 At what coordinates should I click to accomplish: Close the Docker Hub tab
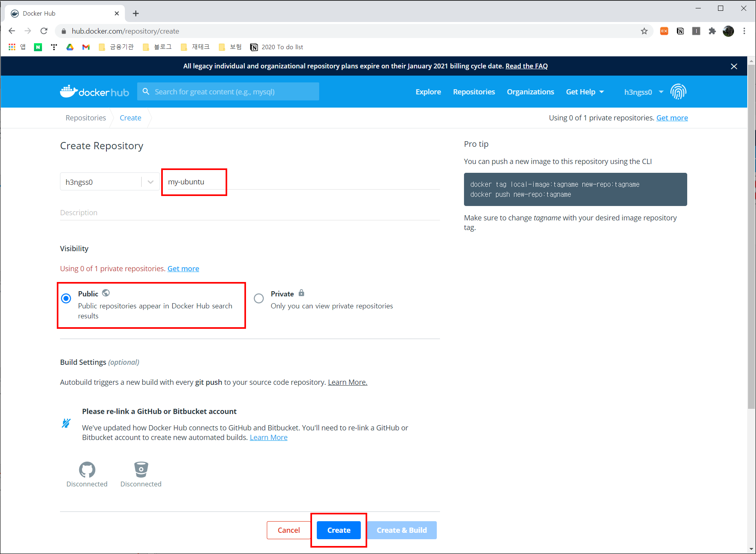pos(117,13)
